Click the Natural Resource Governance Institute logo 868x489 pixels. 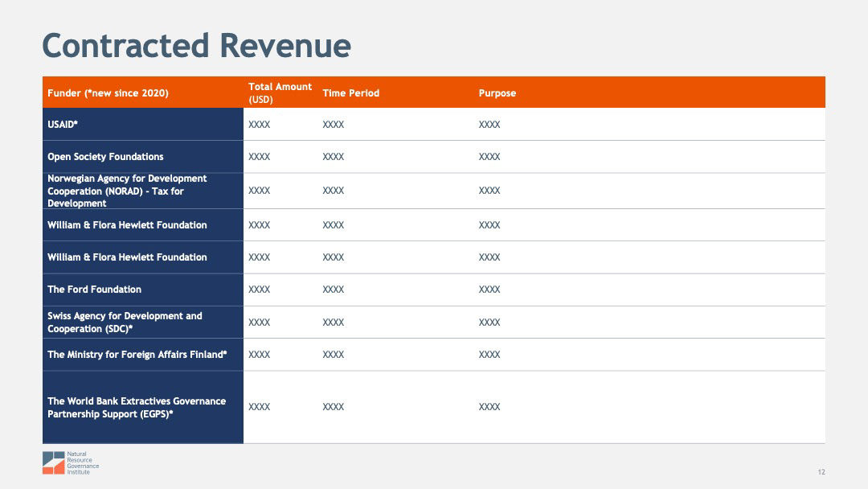click(x=71, y=463)
